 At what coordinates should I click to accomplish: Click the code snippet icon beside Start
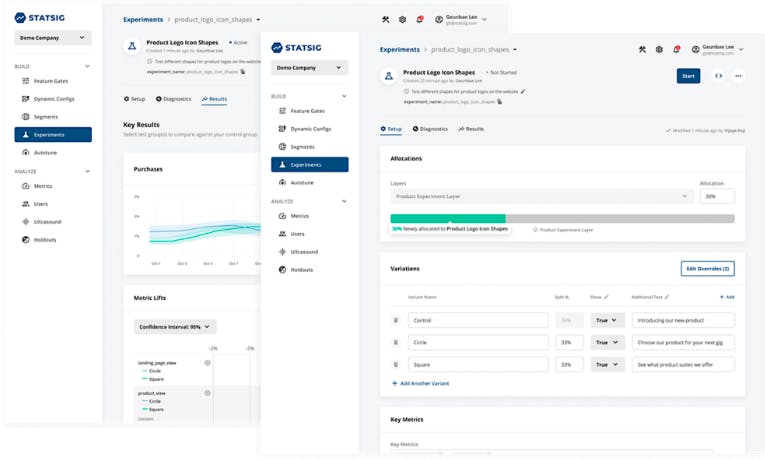[718, 76]
